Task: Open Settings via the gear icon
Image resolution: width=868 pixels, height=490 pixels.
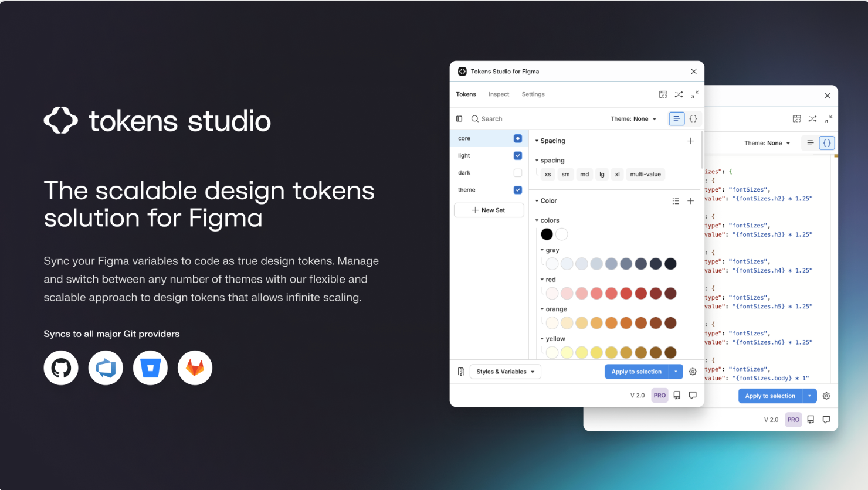Action: [x=693, y=372]
